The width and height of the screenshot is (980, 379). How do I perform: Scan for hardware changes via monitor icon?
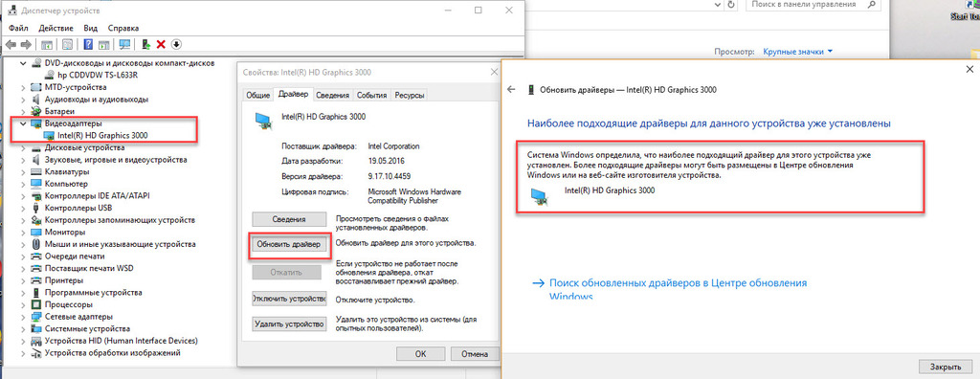125,44
